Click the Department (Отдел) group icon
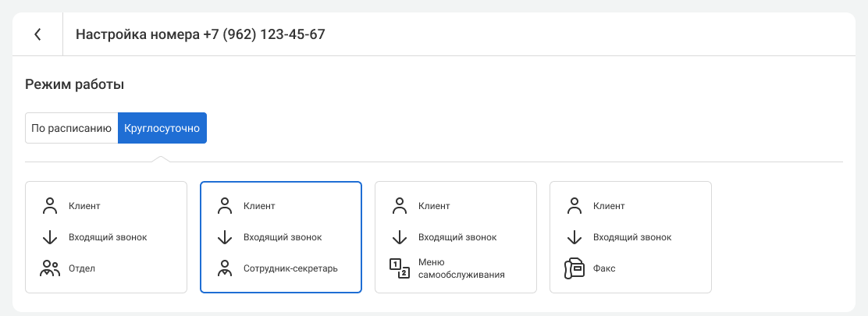 50,268
